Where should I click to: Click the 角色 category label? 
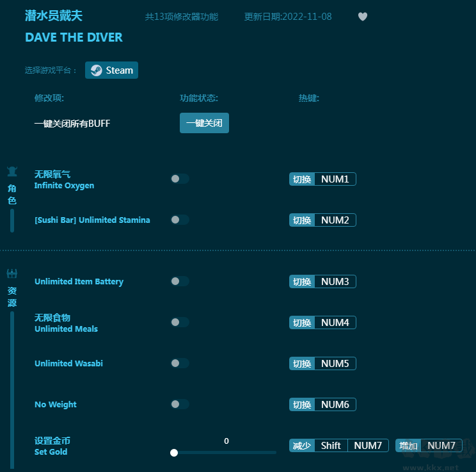(12, 195)
